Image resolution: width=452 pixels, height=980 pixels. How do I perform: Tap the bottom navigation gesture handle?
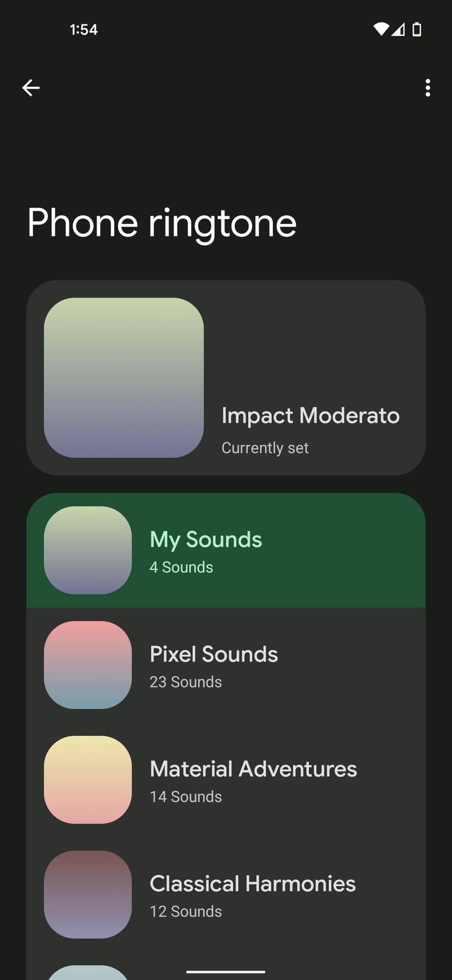226,972
